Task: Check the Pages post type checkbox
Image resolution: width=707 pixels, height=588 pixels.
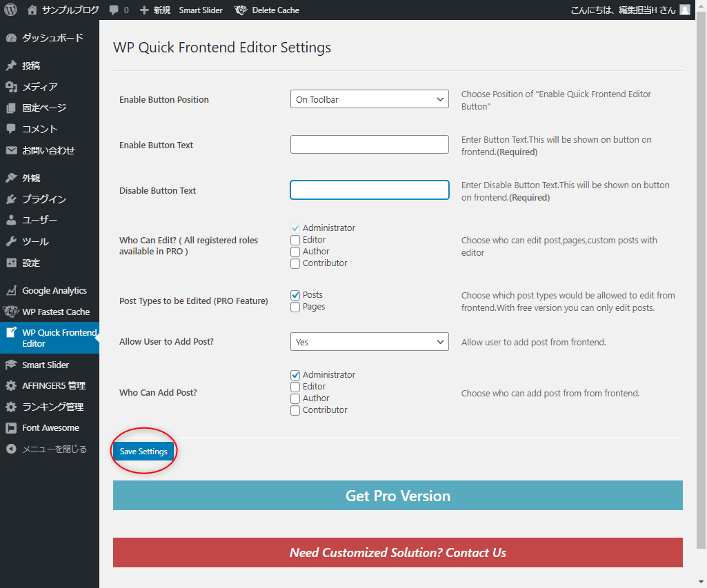Action: 295,307
